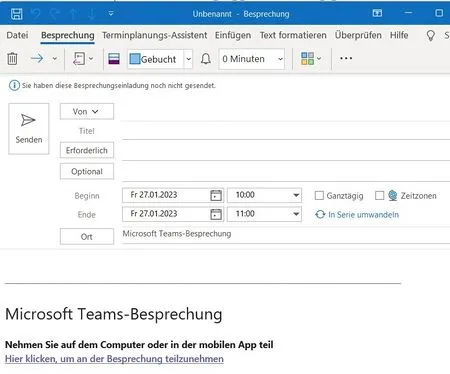Viewport: 450px width, 374px height.
Task: Click the Zeitzonen globe icon
Action: tap(393, 196)
